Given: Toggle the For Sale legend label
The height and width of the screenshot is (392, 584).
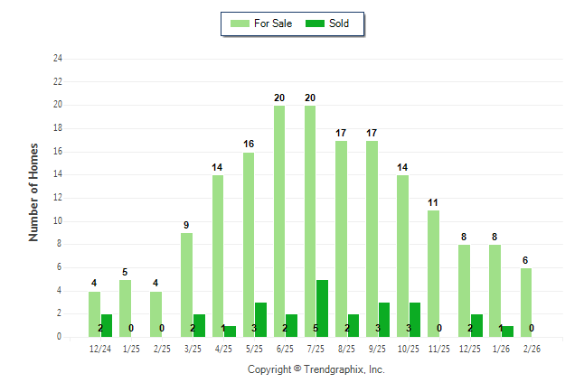Looking at the screenshot, I should (x=275, y=23).
